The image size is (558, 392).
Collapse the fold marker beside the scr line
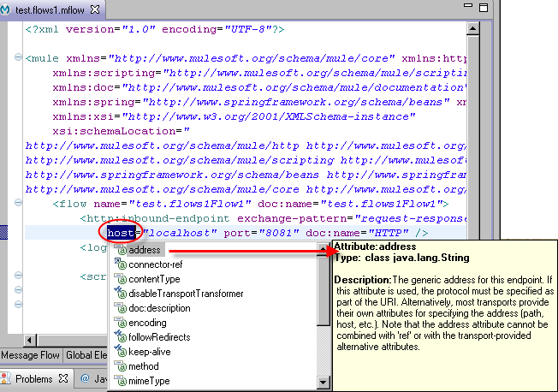[x=18, y=276]
